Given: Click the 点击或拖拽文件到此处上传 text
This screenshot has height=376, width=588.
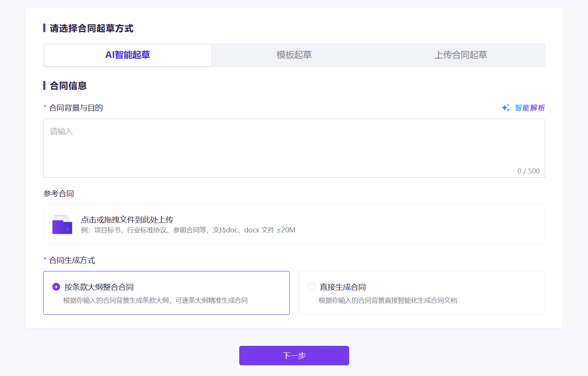Looking at the screenshot, I should (127, 220).
